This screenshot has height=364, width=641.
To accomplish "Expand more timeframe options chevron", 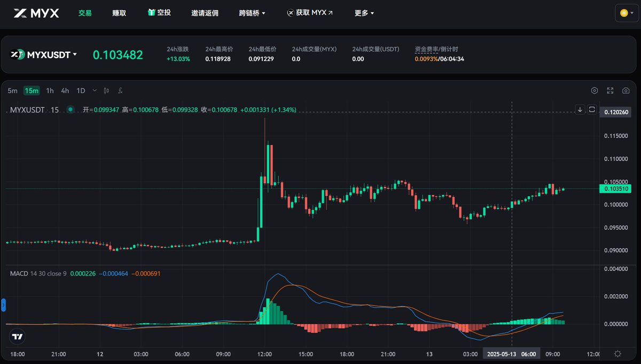I will pos(95,91).
